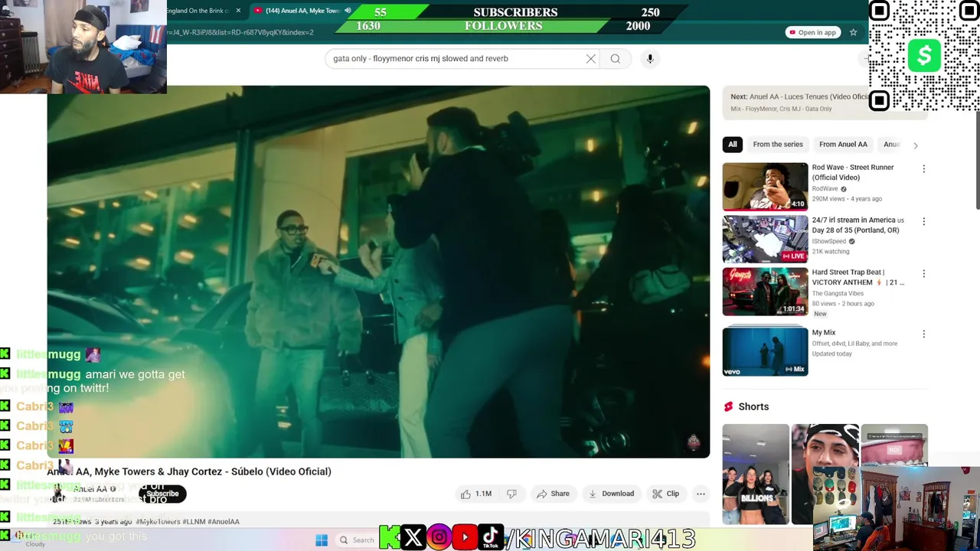980x551 pixels.
Task: Open The Gangsta Vibes channel name
Action: pos(838,293)
